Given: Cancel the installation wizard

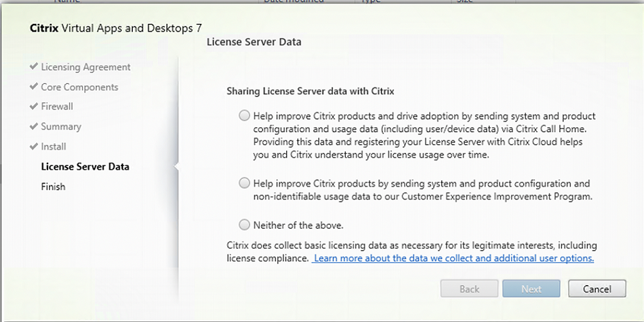Looking at the screenshot, I should point(597,289).
